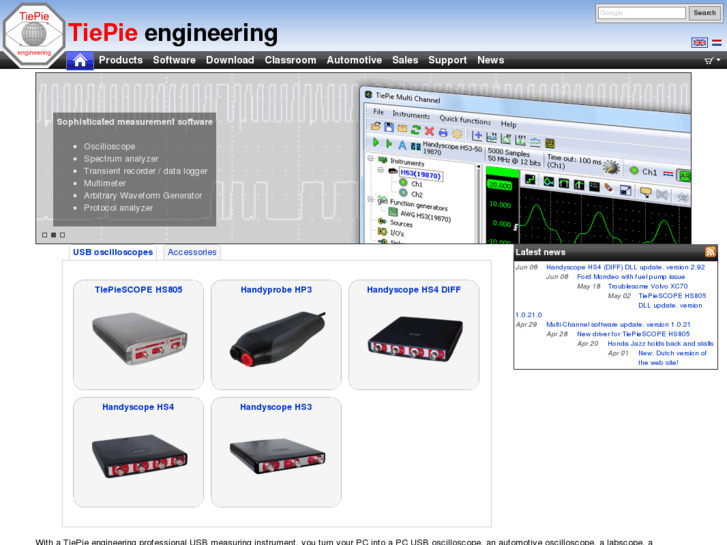Select the first banner slide indicator

[x=45, y=235]
